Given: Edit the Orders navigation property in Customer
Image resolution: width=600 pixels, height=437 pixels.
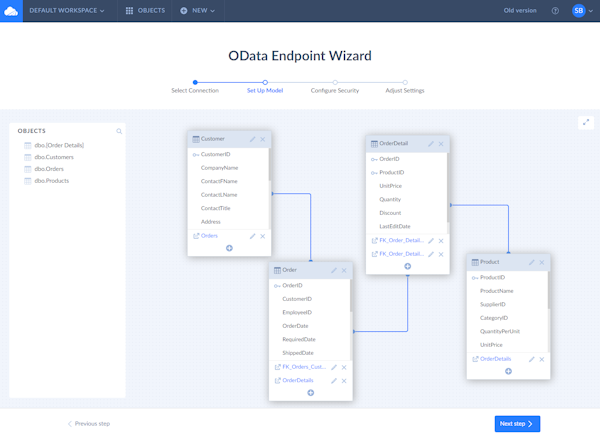Looking at the screenshot, I should click(252, 236).
